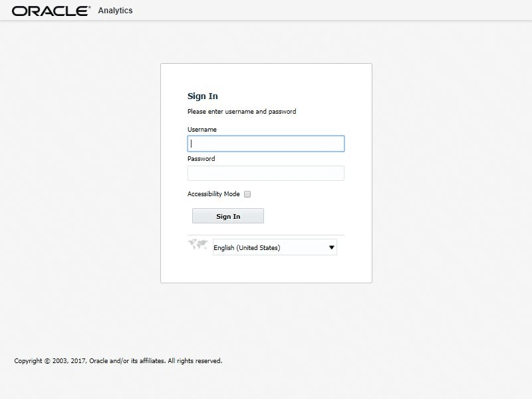Click the world map language icon
Viewport: 532px width, 399px height.
198,245
